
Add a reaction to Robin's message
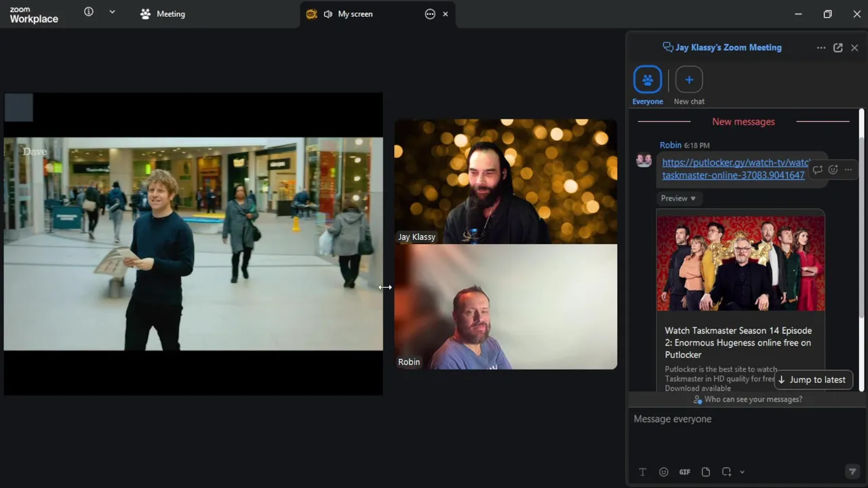point(833,169)
